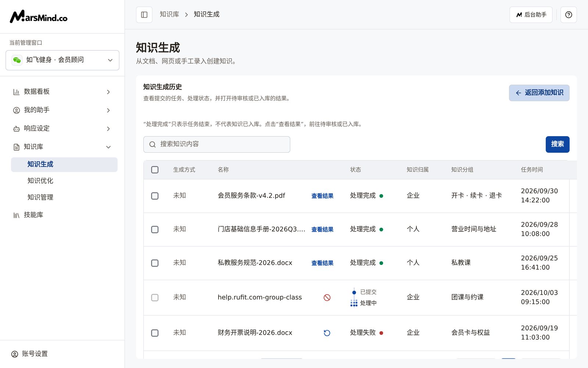The height and width of the screenshot is (368, 588).
Task: Toggle the select-all checkbox in the table header
Action: coord(155,170)
